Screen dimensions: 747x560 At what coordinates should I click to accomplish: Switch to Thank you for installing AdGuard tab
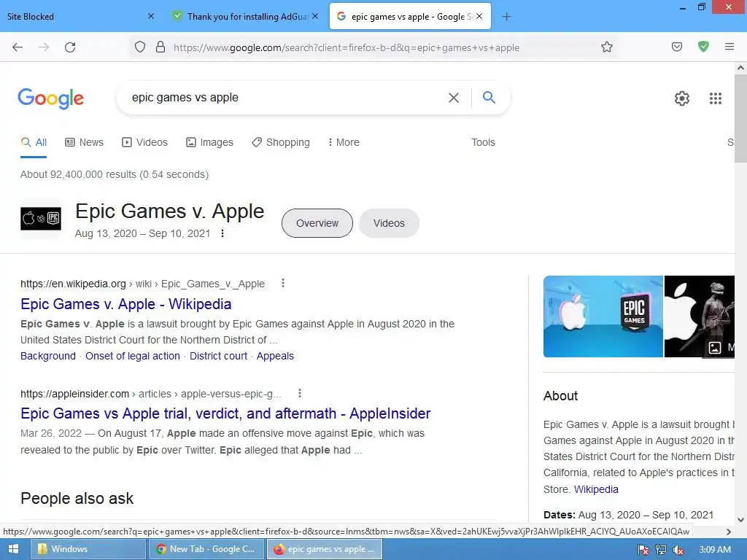pos(244,16)
